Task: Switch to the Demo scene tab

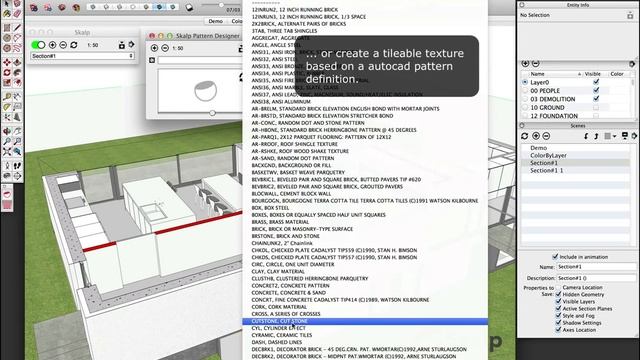Action: coord(216,21)
